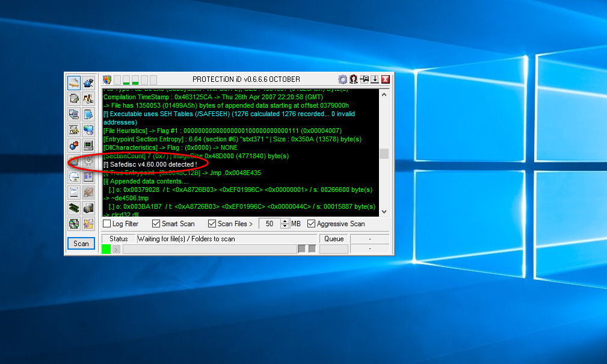The height and width of the screenshot is (364, 607).
Task: Click the greyed-out gear sidebar icon
Action: pyautogui.click(x=88, y=161)
